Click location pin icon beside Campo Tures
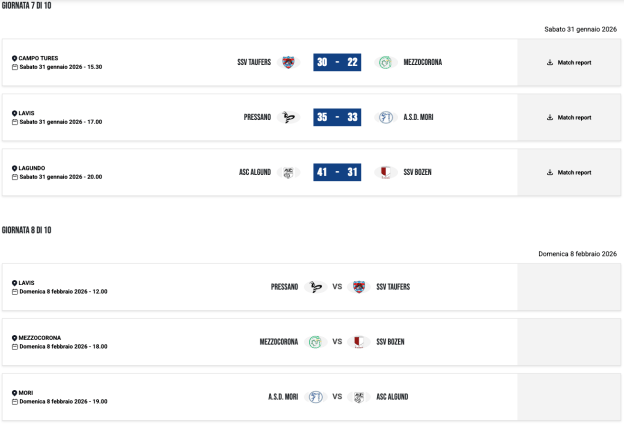The width and height of the screenshot is (624, 424). pos(15,58)
